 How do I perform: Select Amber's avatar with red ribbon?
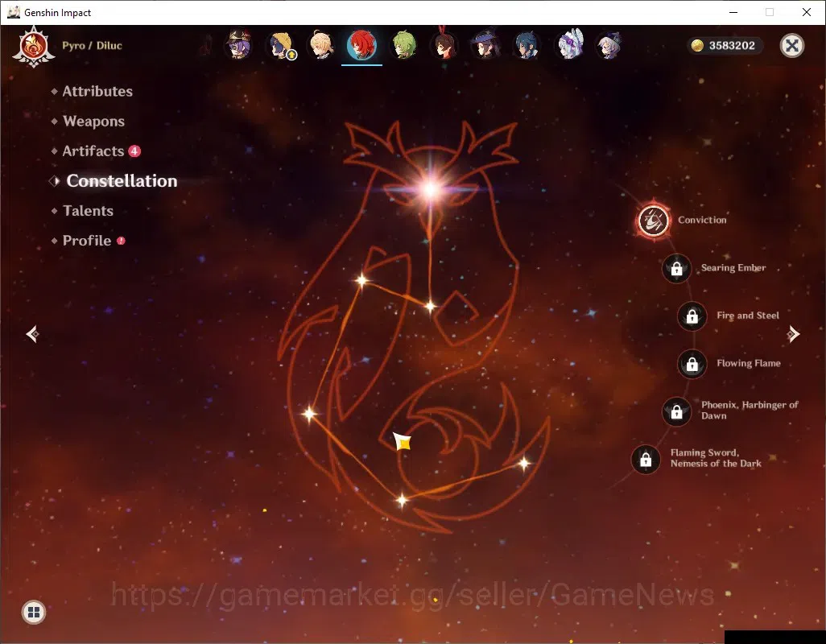click(445, 45)
